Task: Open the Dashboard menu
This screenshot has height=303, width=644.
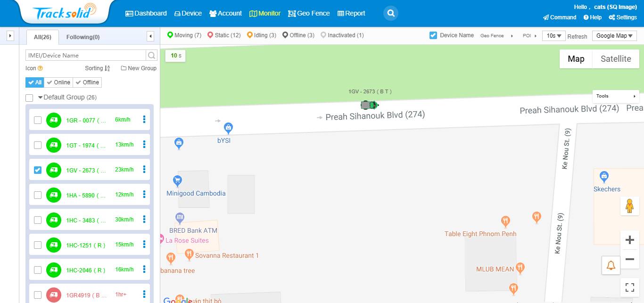Action: point(146,13)
